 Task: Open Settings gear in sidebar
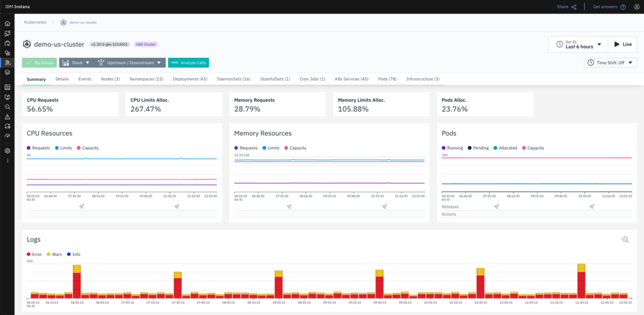click(x=7, y=151)
